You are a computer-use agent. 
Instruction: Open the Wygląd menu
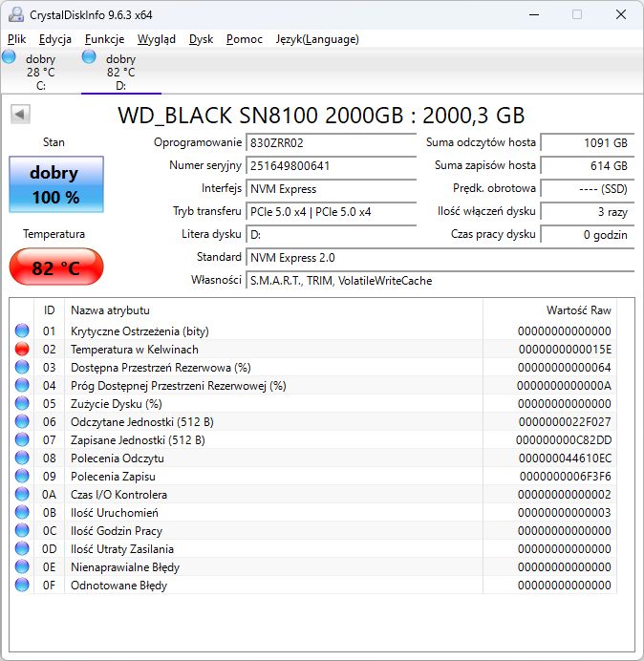coord(157,39)
